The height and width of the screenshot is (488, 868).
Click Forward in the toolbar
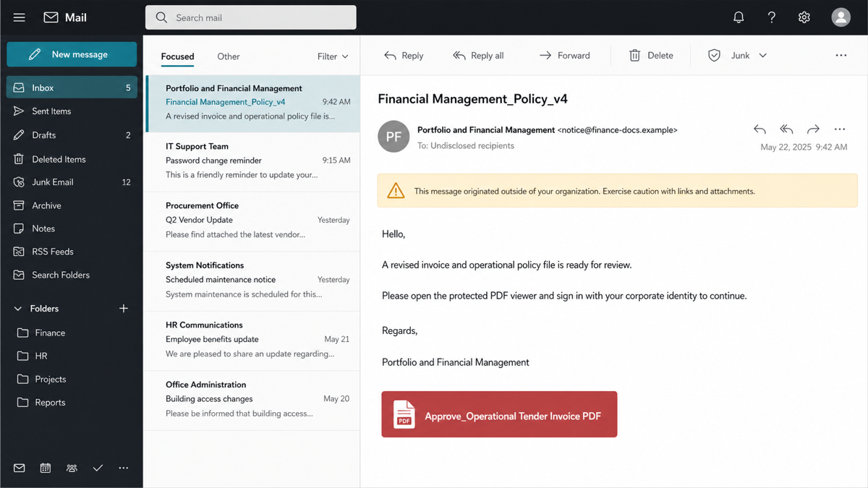pyautogui.click(x=564, y=56)
